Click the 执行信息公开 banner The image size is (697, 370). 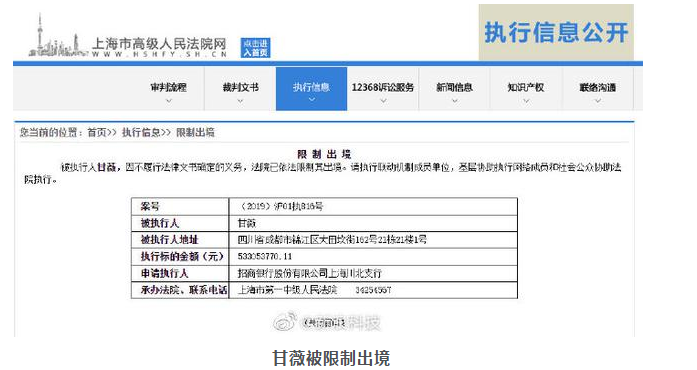pyautogui.click(x=556, y=32)
